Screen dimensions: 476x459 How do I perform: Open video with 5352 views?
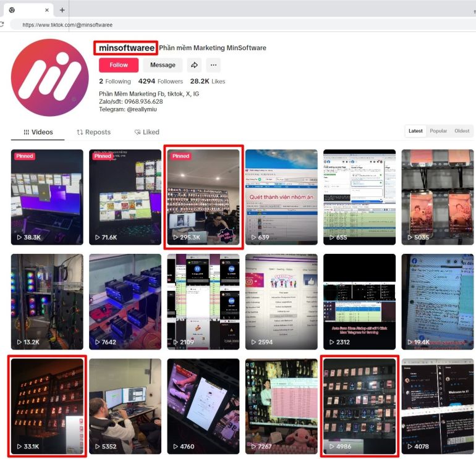tap(125, 406)
